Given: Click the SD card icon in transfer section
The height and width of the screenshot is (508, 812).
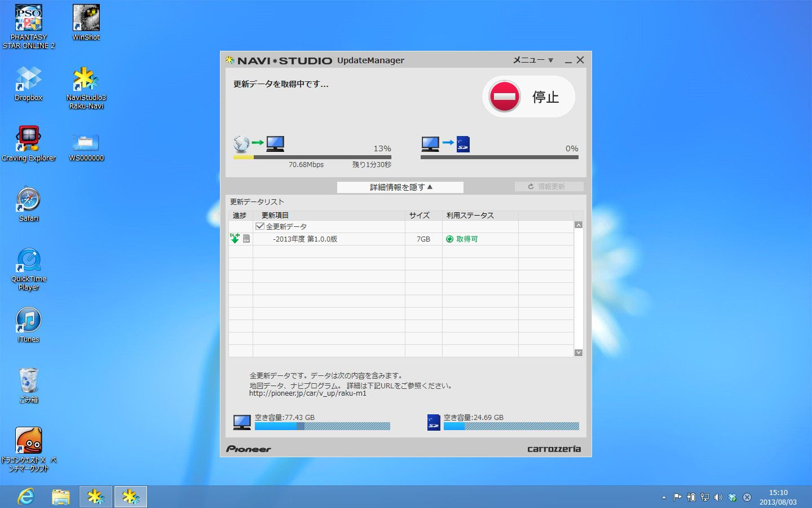Looking at the screenshot, I should click(x=463, y=144).
